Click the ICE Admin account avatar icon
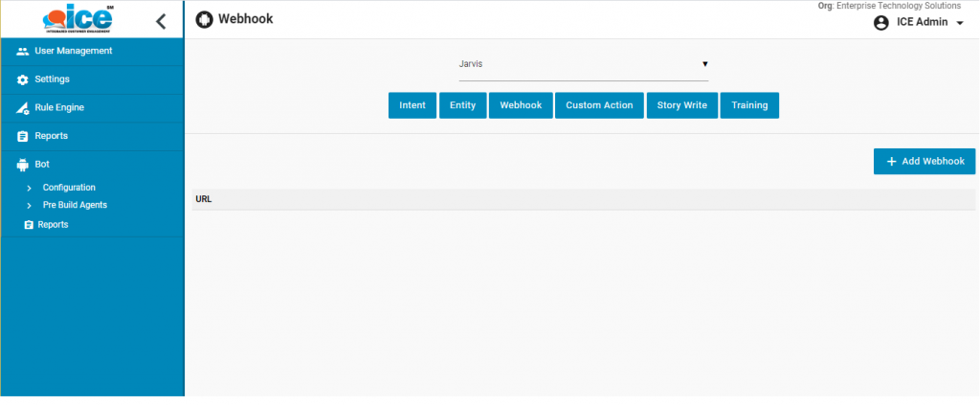The width and height of the screenshot is (980, 405). 881,23
